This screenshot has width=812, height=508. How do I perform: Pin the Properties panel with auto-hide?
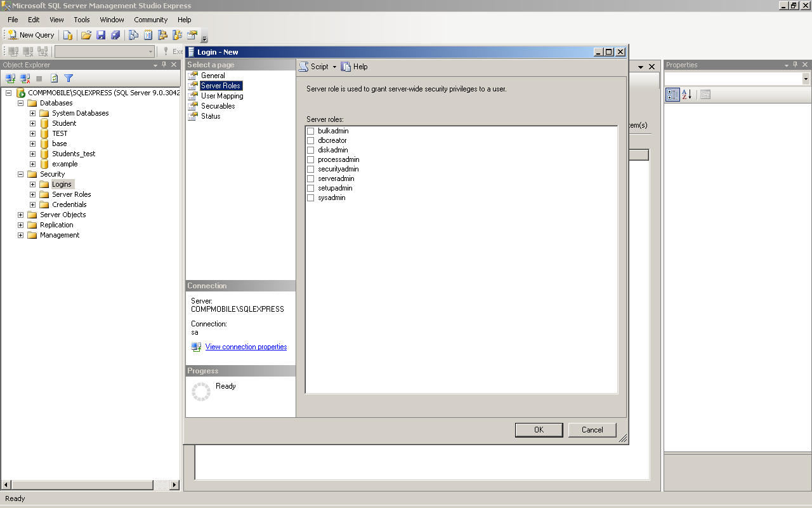(x=796, y=65)
